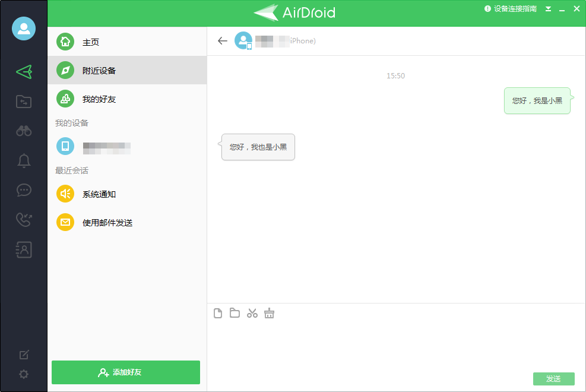Open the contacts card icon

(24, 249)
